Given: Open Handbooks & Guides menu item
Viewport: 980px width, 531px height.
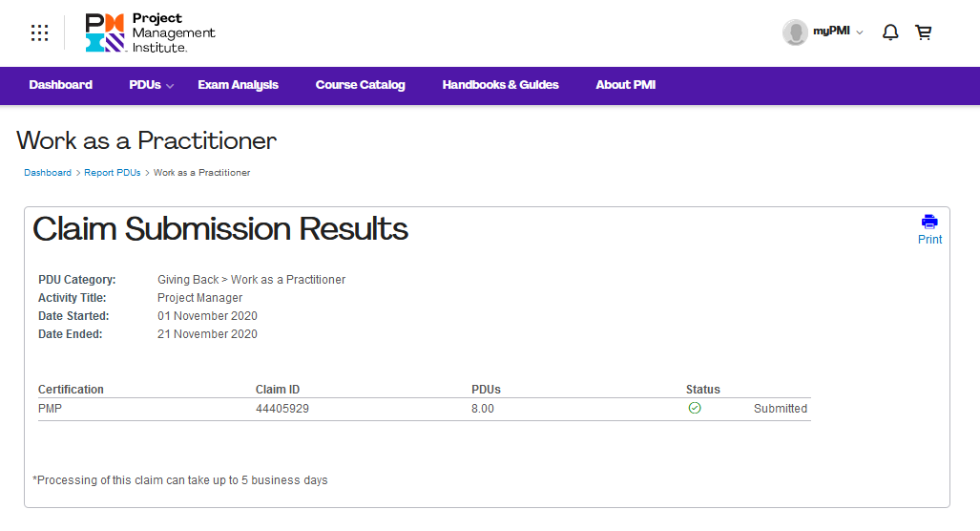Looking at the screenshot, I should [501, 85].
